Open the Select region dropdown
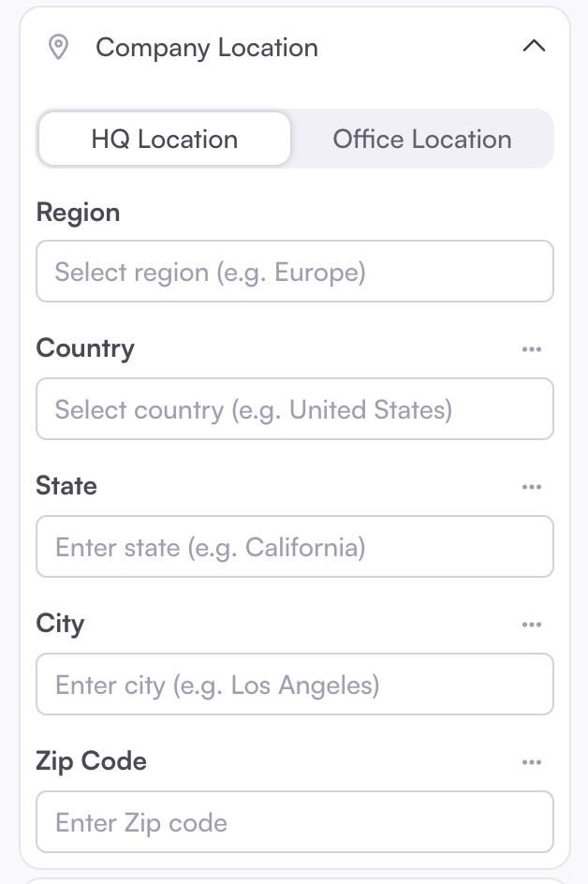This screenshot has width=588, height=884. pyautogui.click(x=295, y=272)
